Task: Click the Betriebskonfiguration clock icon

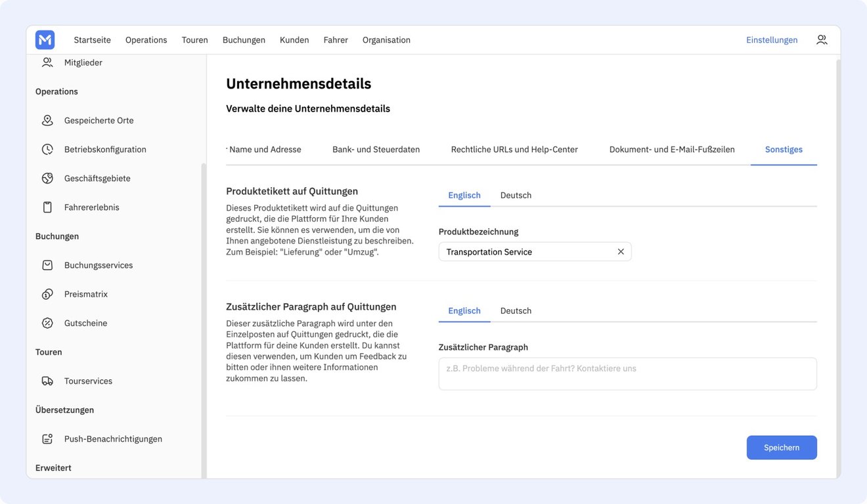Action: click(x=47, y=150)
